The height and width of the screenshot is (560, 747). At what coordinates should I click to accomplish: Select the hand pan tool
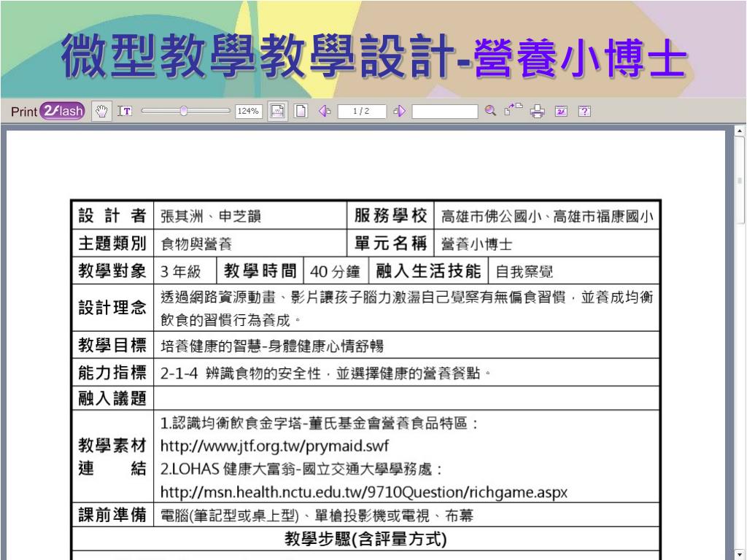click(101, 112)
